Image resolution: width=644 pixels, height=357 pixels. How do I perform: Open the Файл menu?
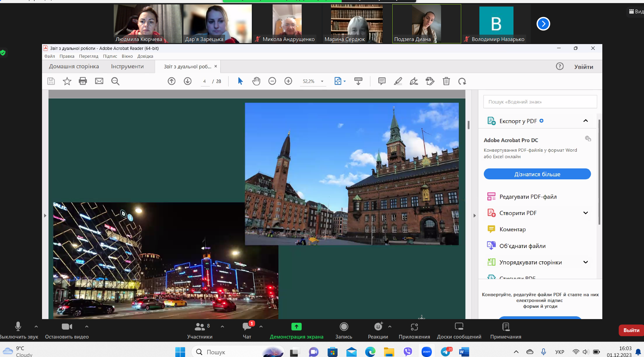tap(50, 56)
